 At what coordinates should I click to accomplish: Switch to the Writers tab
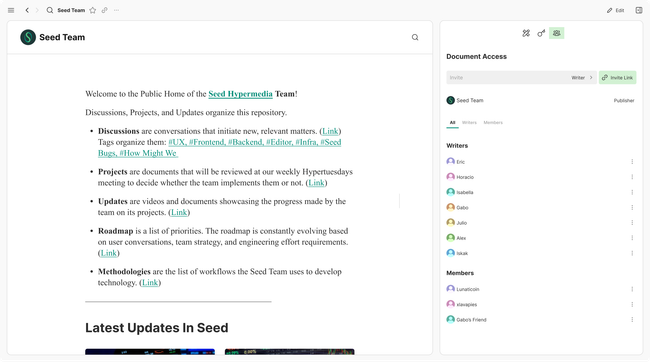pos(469,123)
